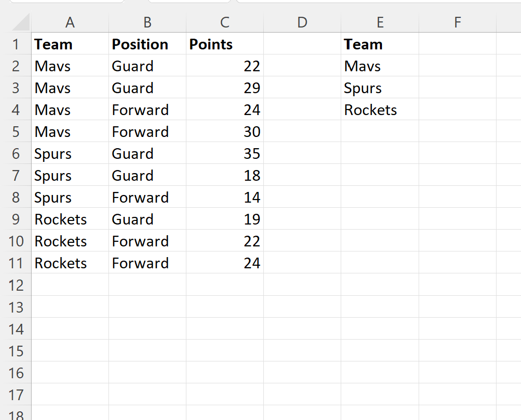Click the Position header cell B1
This screenshot has width=521, height=420.
coord(147,44)
